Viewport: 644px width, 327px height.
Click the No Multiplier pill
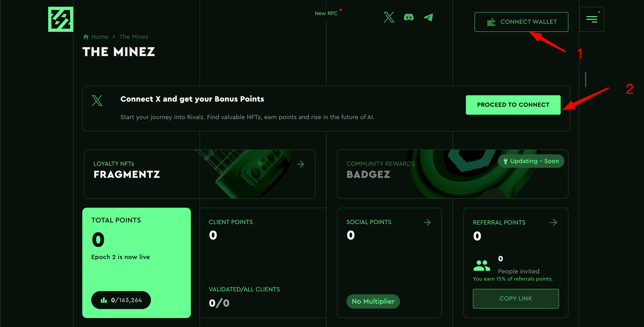pyautogui.click(x=373, y=301)
